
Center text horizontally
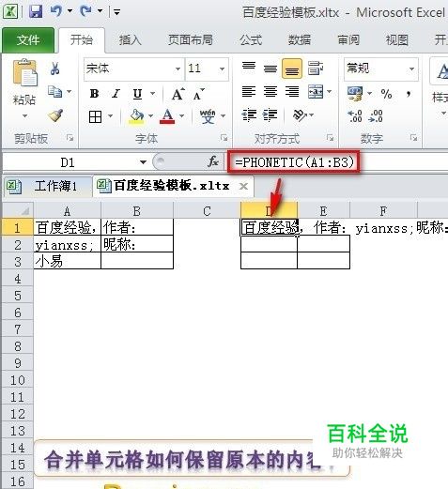(x=270, y=92)
